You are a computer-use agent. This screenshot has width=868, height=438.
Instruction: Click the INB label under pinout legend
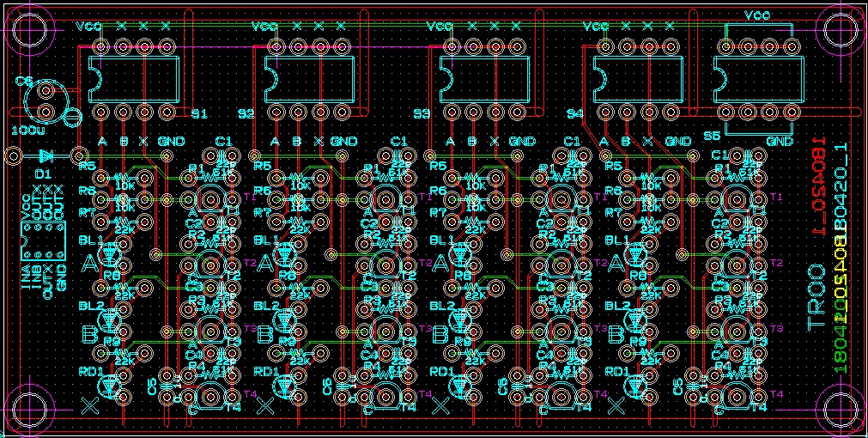37,277
